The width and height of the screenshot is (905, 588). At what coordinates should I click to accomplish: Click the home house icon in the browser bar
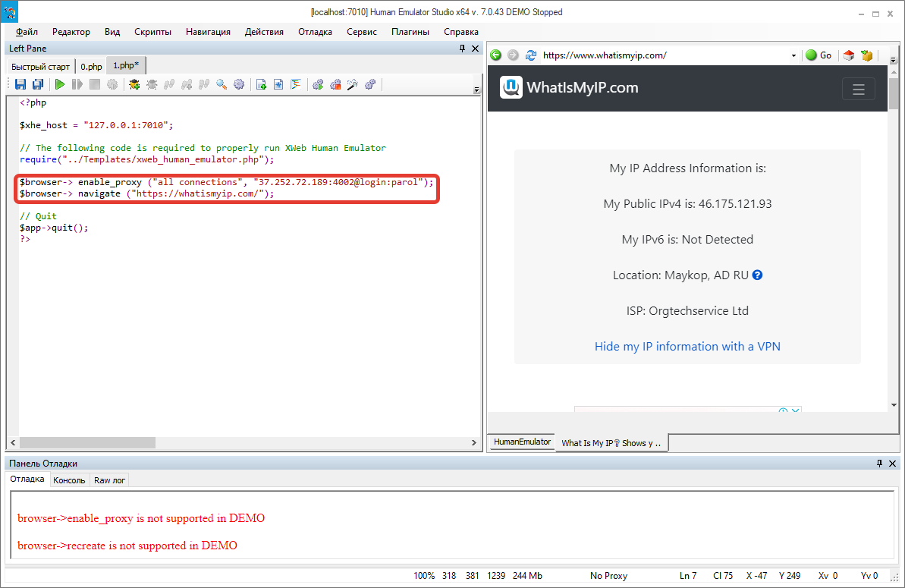click(848, 55)
